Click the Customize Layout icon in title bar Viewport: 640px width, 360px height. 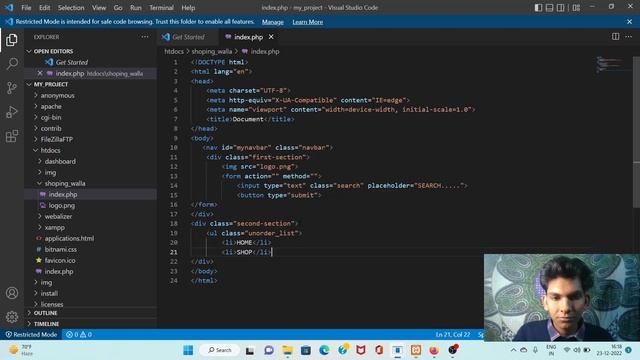coord(576,7)
